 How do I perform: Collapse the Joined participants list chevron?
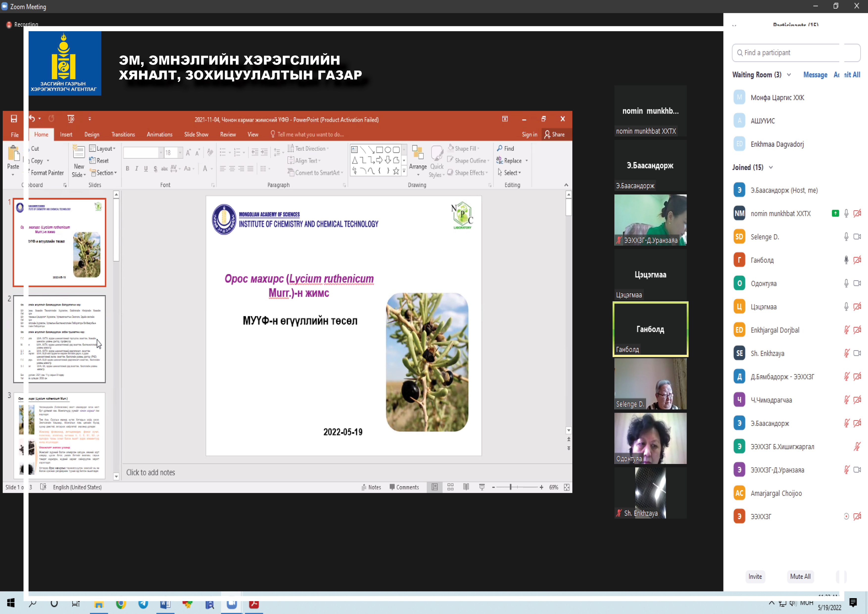click(x=771, y=167)
